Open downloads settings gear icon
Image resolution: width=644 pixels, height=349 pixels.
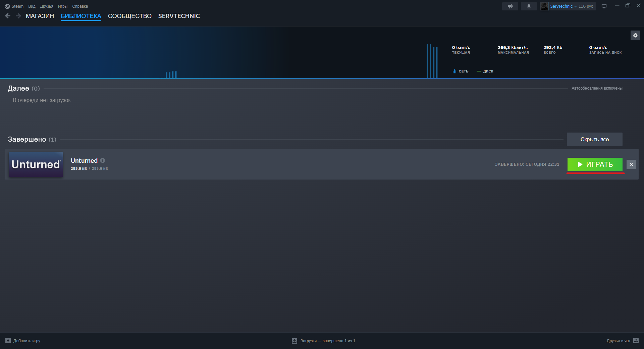(x=635, y=35)
